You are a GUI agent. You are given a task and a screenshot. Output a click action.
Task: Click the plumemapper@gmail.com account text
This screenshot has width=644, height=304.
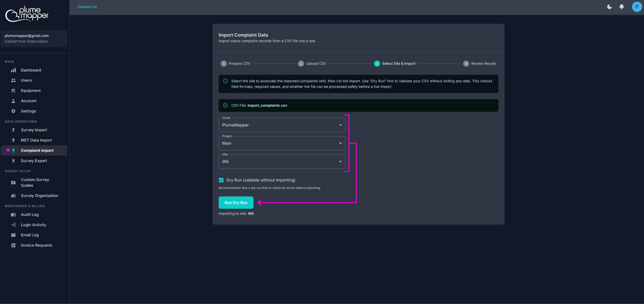[27, 36]
